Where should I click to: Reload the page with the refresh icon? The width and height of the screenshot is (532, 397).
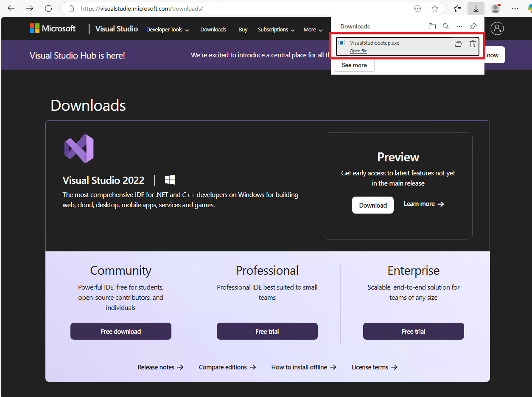(48, 8)
